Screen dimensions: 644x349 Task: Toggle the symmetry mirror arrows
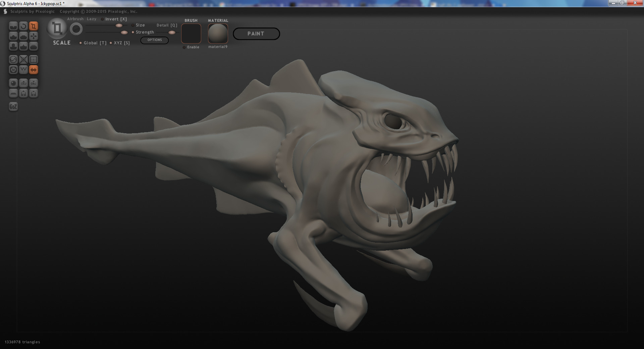click(34, 70)
